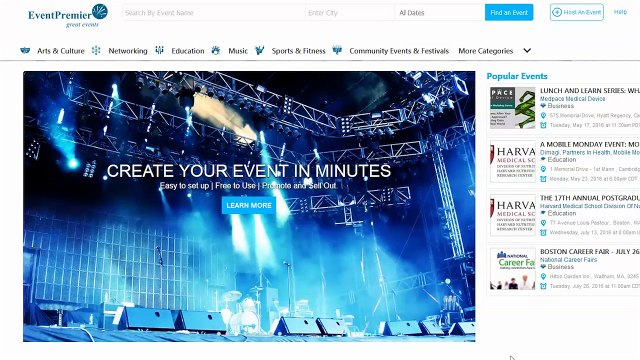Click 'Hilton Garden Inn, Waltham' address

tap(594, 276)
